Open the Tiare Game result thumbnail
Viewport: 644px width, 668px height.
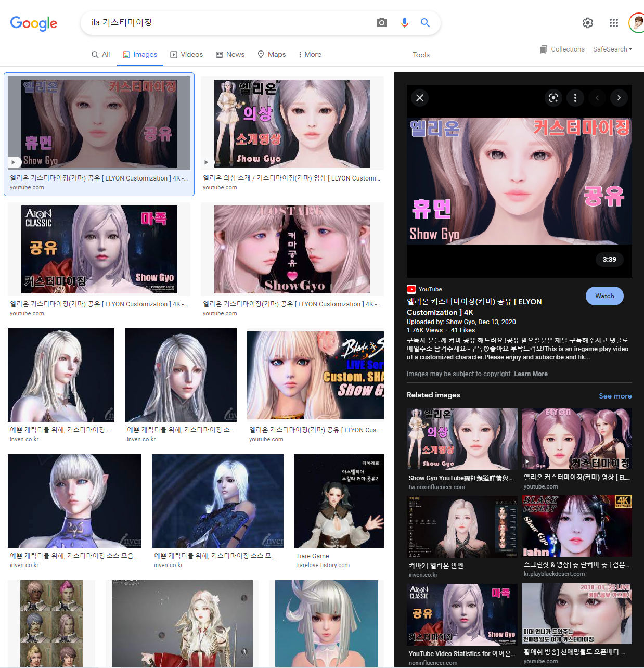tap(339, 501)
